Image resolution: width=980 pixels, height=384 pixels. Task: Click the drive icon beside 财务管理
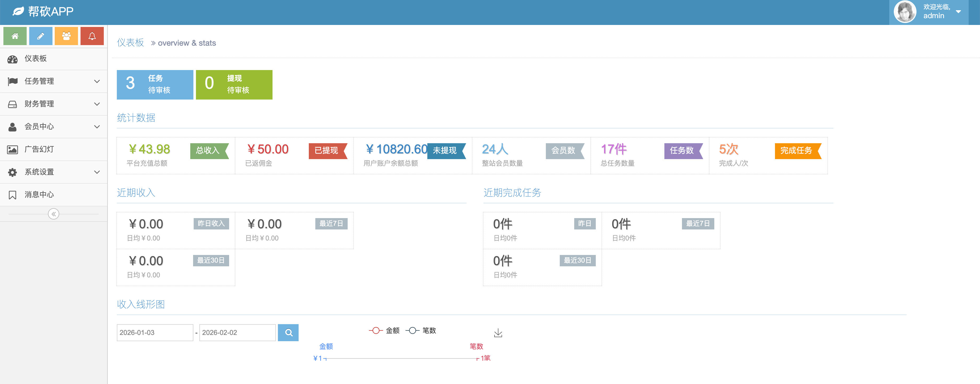[12, 104]
